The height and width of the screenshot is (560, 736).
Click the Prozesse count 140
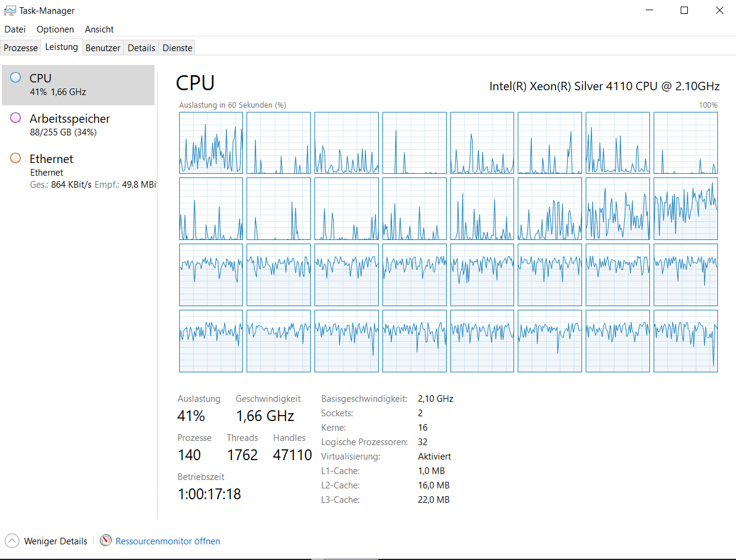189,455
